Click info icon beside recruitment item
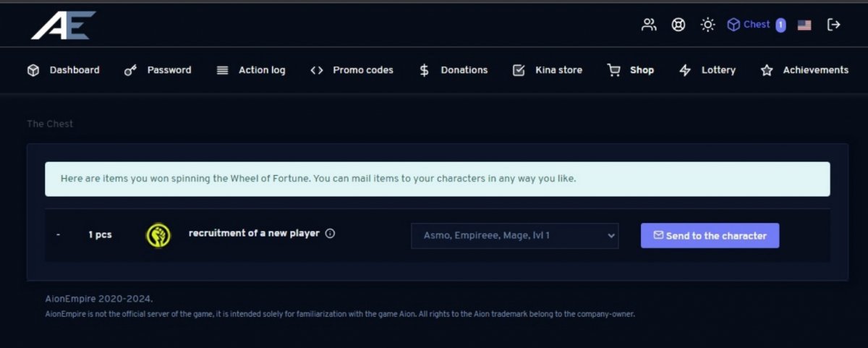The width and height of the screenshot is (868, 348). point(330,234)
